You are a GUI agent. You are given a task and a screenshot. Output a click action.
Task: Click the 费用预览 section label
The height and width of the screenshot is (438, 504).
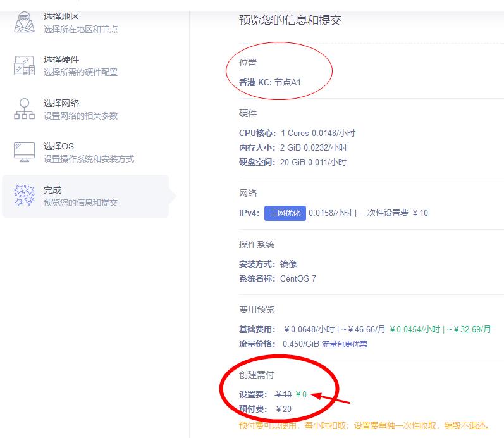click(x=257, y=310)
